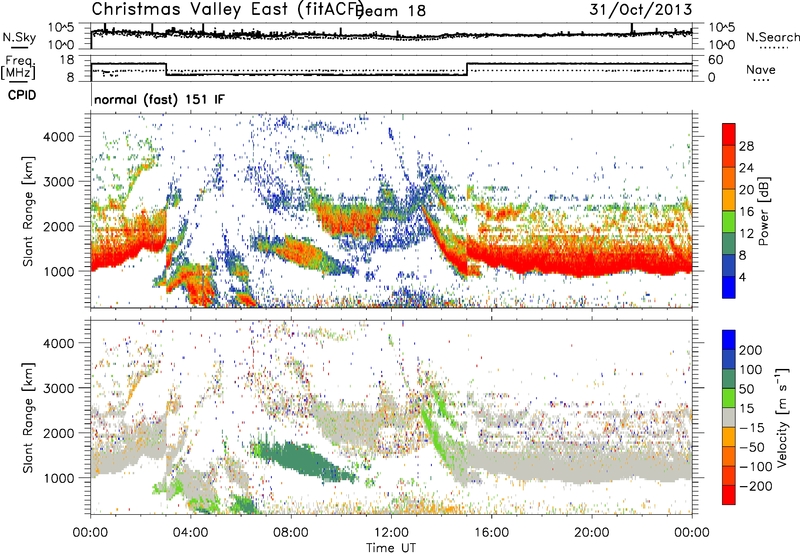Image resolution: width=800 pixels, height=554 pixels.
Task: Pick the dark green segment of Velocity color bar
Action: 729,379
